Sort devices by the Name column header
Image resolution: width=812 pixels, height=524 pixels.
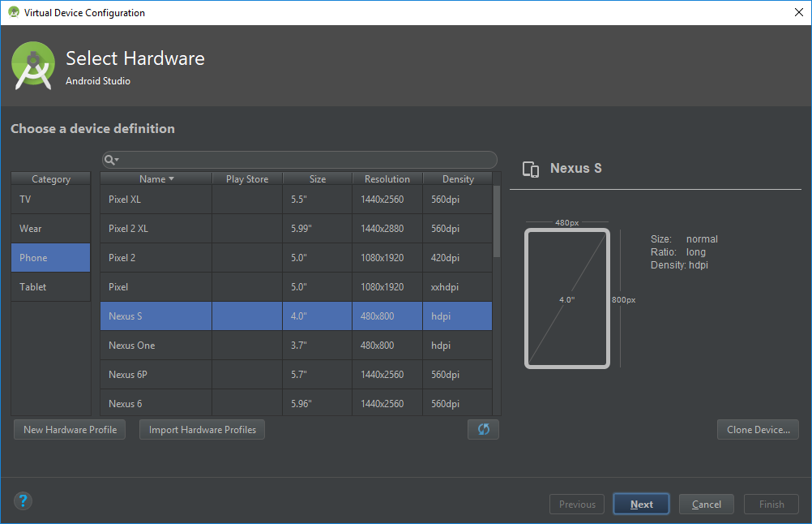156,179
